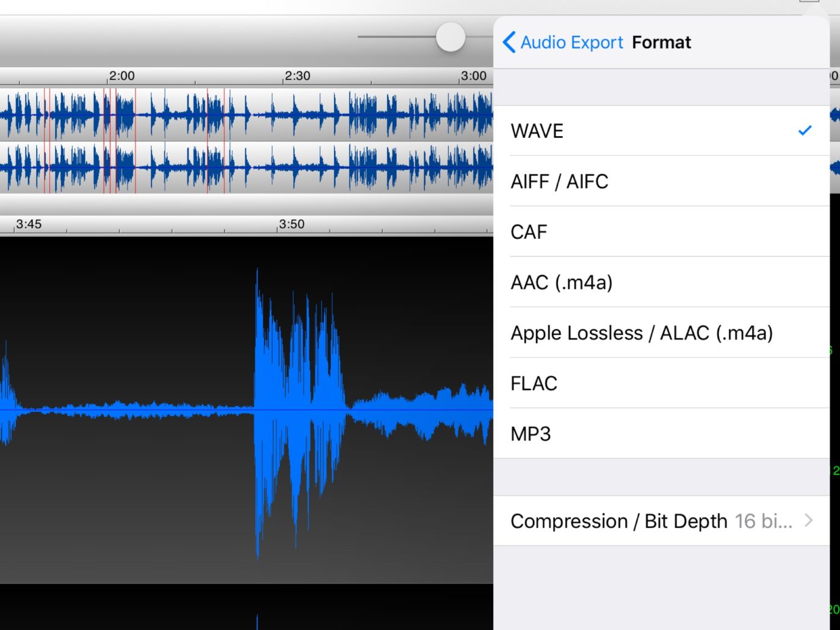840x630 pixels.
Task: Pick Apple Lossless / ALAC (.m4a) format
Action: 641,333
